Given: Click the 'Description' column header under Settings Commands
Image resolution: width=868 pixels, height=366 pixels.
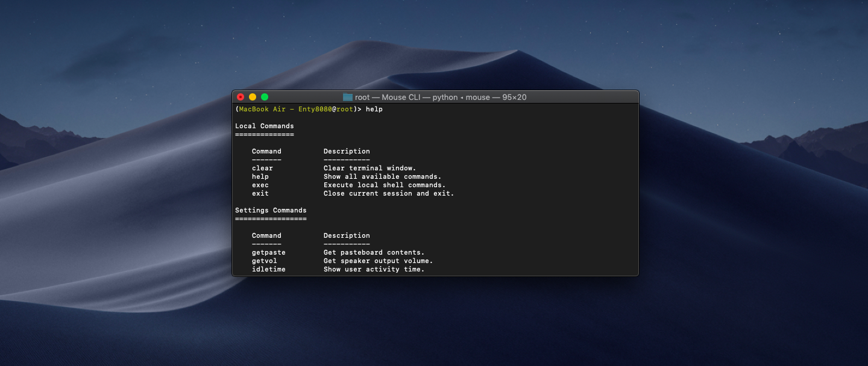Looking at the screenshot, I should tap(347, 235).
